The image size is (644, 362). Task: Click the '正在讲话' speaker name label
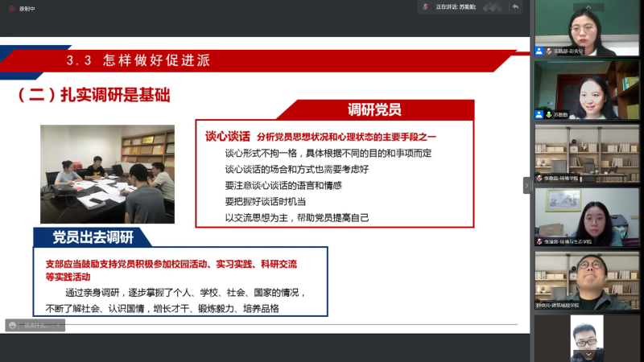pos(456,7)
